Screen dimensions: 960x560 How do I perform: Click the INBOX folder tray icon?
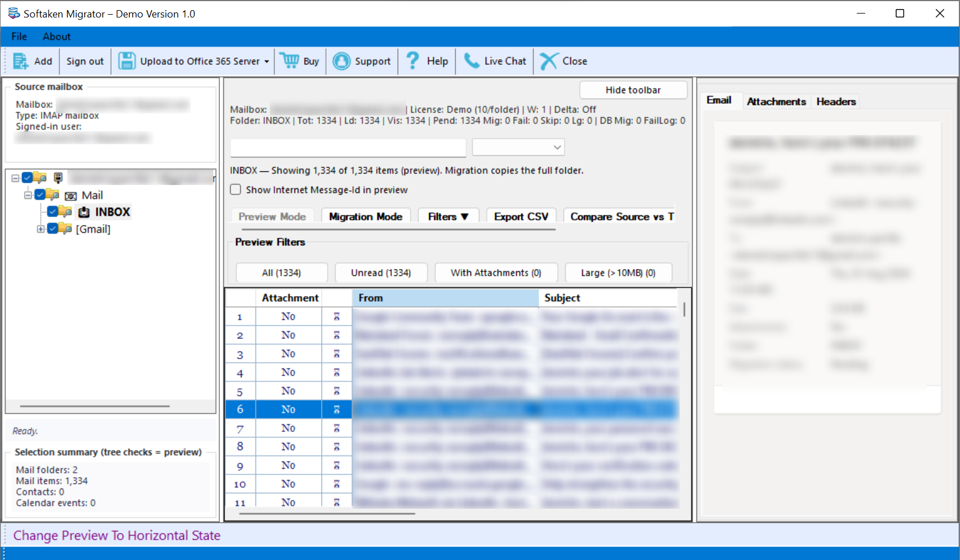click(x=84, y=212)
